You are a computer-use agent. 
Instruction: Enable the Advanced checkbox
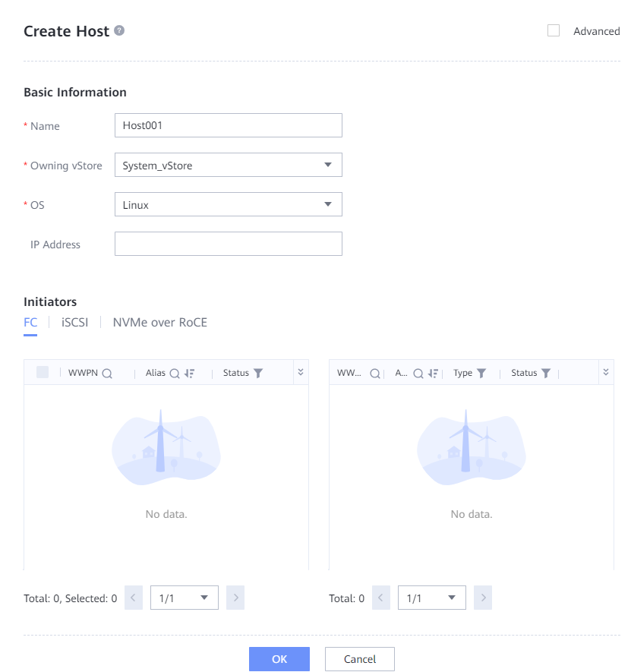click(x=554, y=31)
